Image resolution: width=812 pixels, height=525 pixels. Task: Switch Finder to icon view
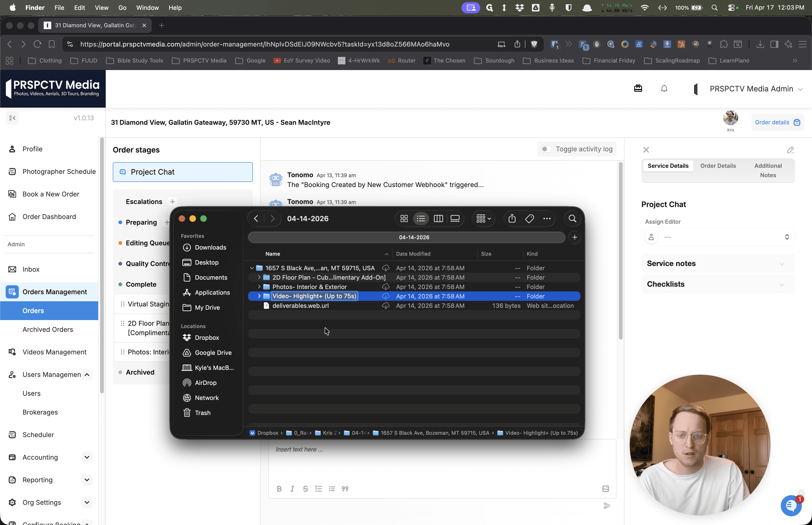pos(404,219)
